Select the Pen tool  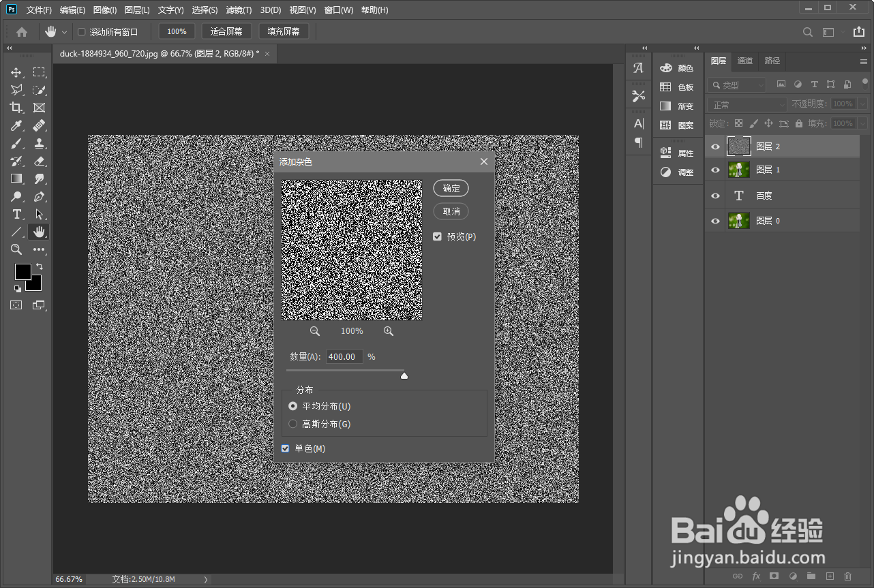pyautogui.click(x=40, y=196)
